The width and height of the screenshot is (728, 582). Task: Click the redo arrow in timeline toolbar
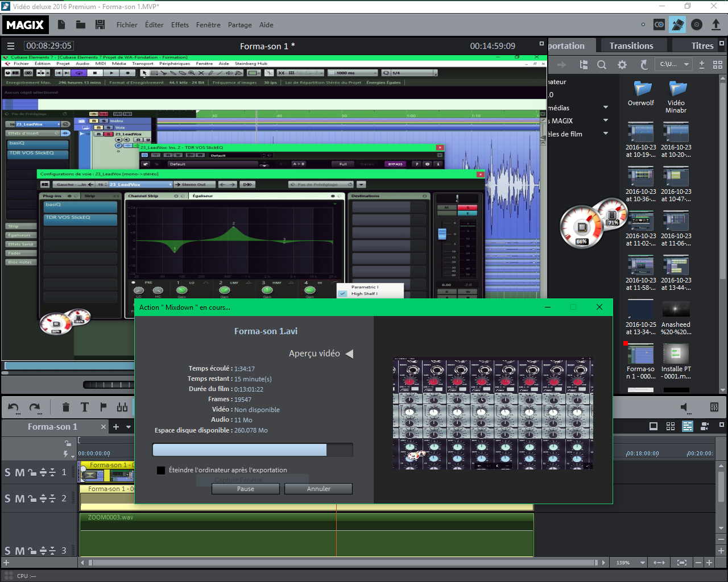click(35, 407)
